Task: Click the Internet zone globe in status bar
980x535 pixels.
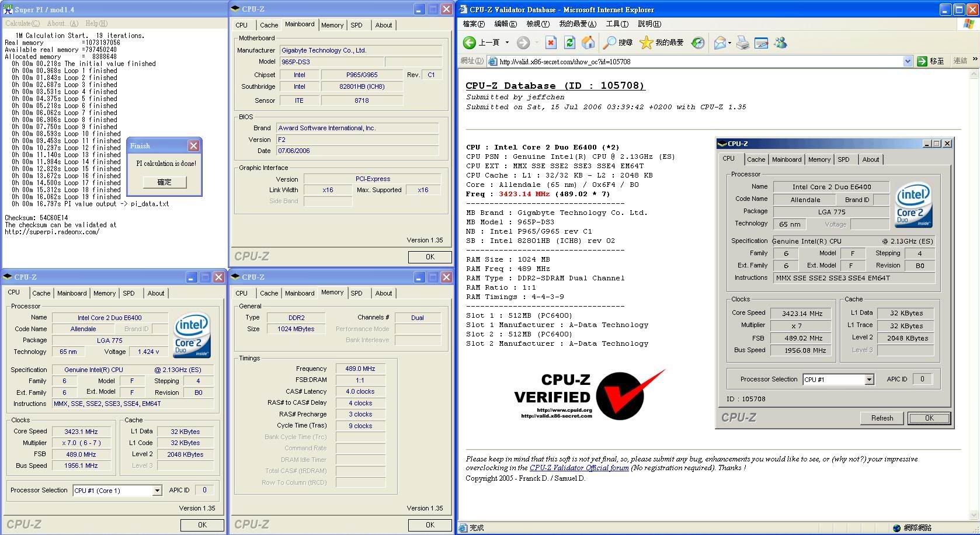Action: 896,528
